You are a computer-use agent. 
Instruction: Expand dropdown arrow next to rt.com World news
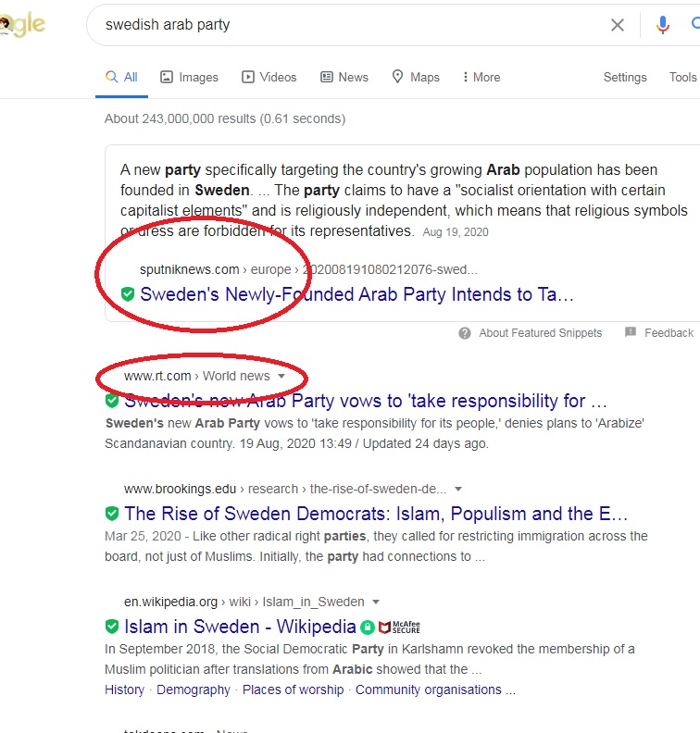[281, 377]
